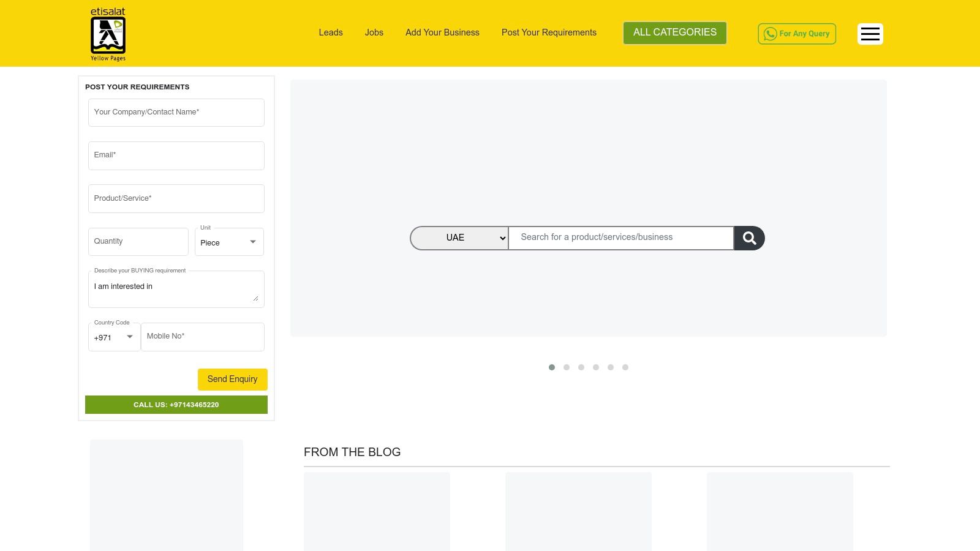Open the hamburger navigation menu
The image size is (980, 551).
(870, 34)
